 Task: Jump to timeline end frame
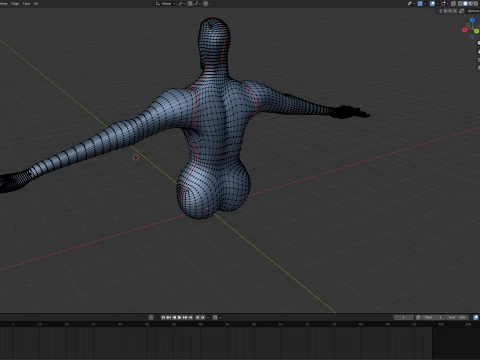(190, 317)
